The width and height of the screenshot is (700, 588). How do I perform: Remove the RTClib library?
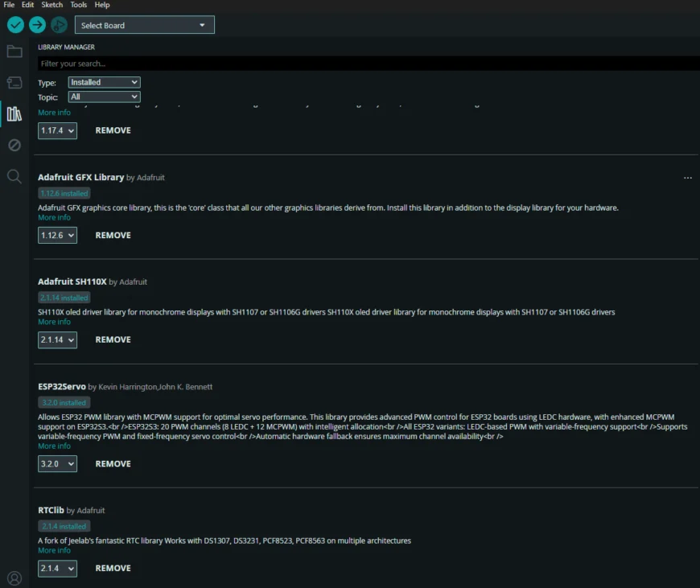113,569
